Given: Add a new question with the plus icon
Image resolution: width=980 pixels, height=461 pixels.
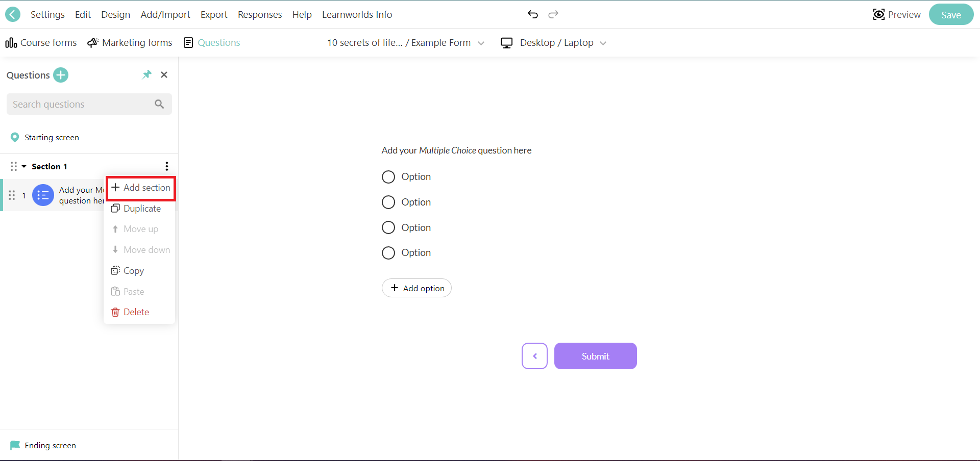Looking at the screenshot, I should 61,75.
